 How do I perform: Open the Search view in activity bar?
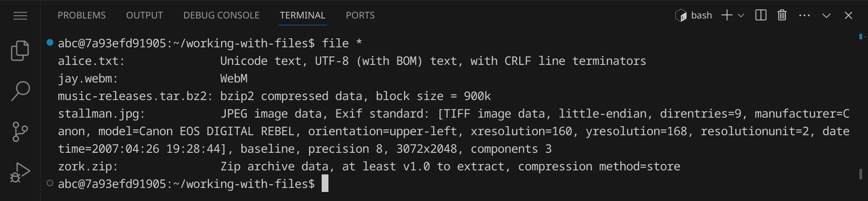pos(20,91)
